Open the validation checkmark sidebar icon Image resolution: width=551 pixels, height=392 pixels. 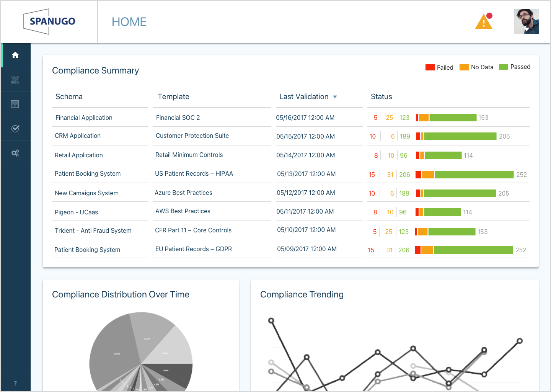point(15,129)
